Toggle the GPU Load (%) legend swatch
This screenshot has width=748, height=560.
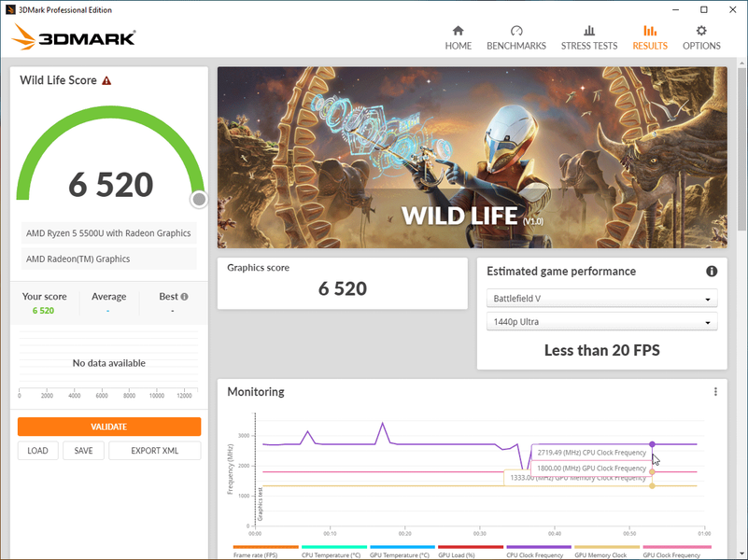point(471,547)
